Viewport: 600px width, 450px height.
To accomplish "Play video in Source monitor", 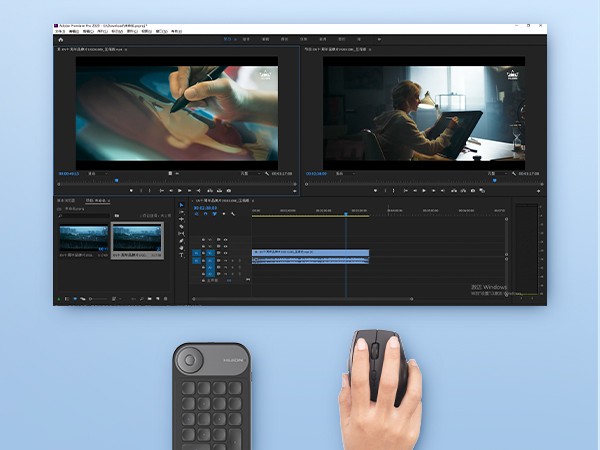I will [180, 191].
